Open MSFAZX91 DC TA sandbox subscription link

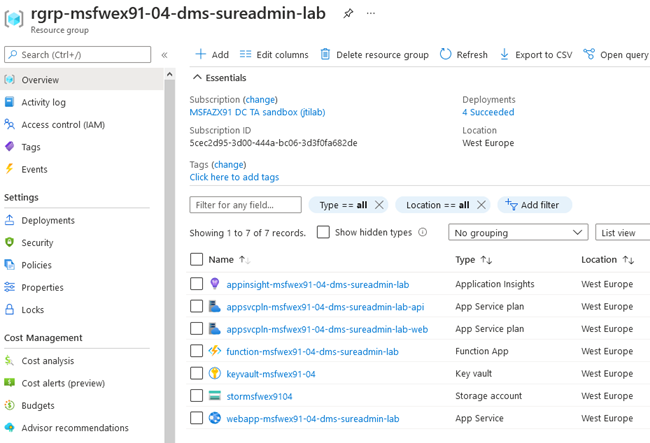pyautogui.click(x=257, y=112)
